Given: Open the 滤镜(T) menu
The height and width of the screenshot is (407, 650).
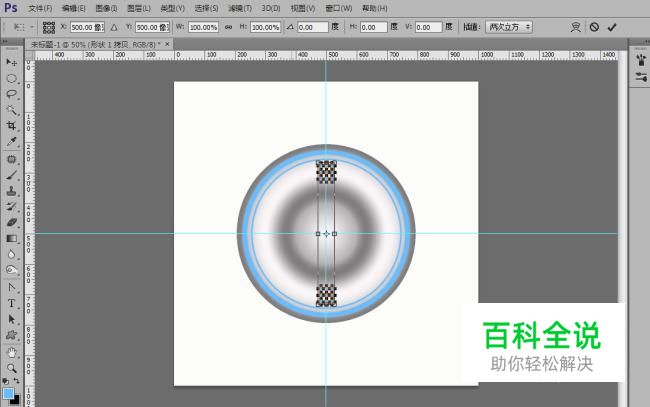Looking at the screenshot, I should click(x=240, y=8).
